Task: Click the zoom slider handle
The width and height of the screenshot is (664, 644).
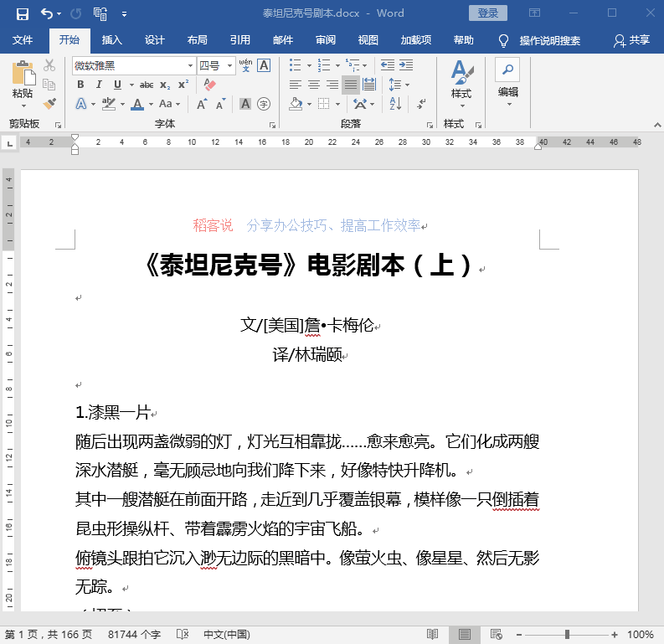Action: 567,634
